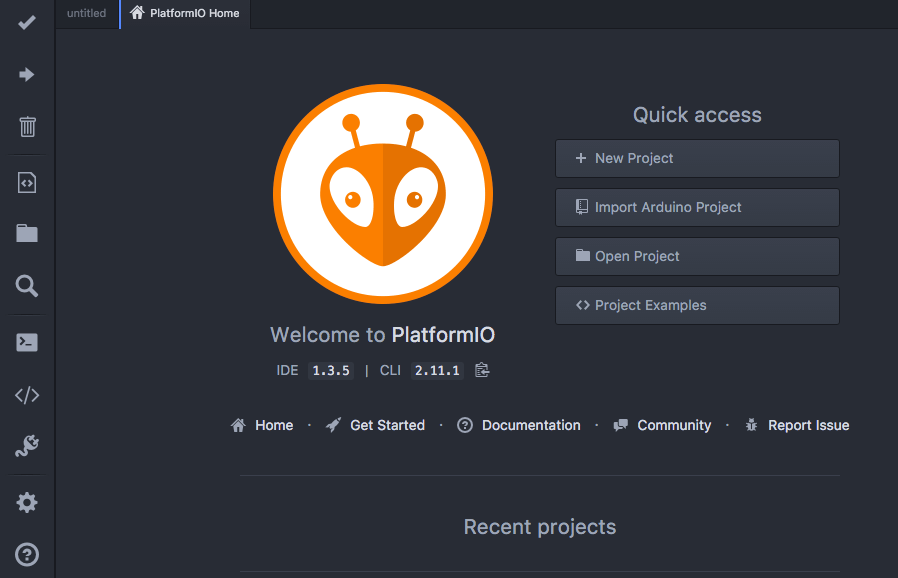This screenshot has height=578, width=898.
Task: Click the Upload arrow icon
Action: pyautogui.click(x=27, y=75)
